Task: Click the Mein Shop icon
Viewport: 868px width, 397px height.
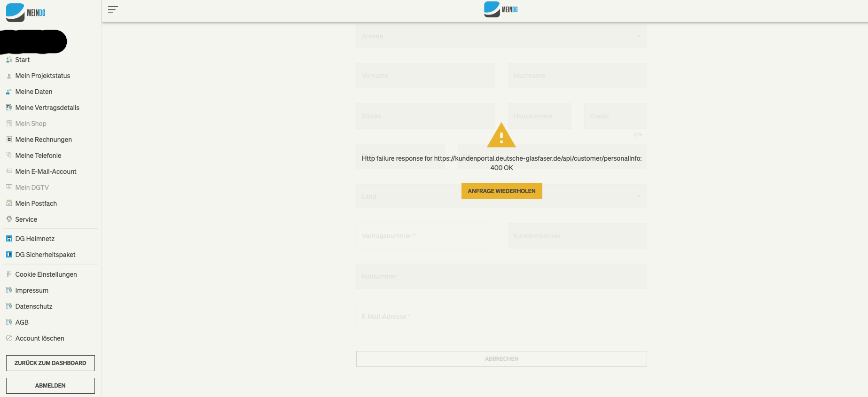Action: coord(9,124)
